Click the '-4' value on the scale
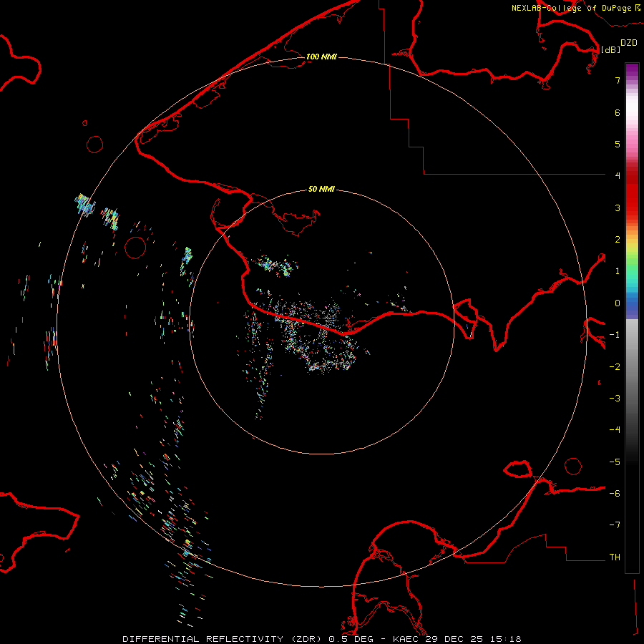The width and height of the screenshot is (644, 644). pyautogui.click(x=615, y=430)
